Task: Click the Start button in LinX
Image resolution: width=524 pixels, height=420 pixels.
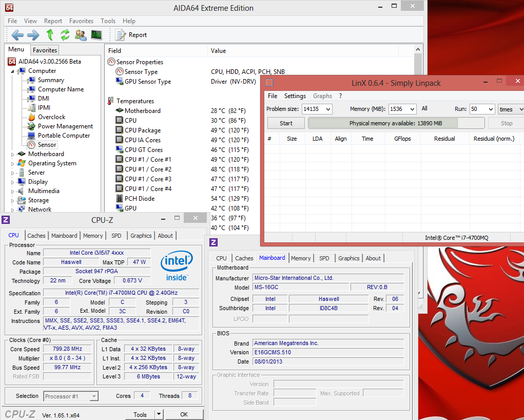Action: tap(286, 123)
